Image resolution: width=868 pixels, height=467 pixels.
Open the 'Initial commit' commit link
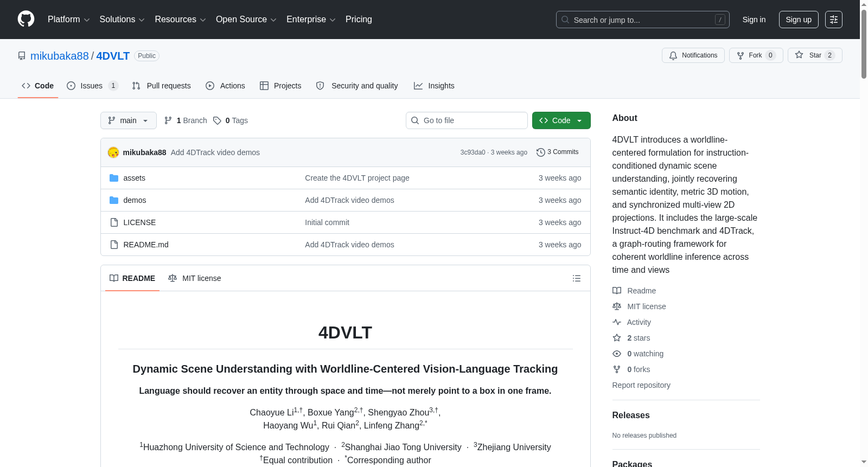tap(327, 222)
